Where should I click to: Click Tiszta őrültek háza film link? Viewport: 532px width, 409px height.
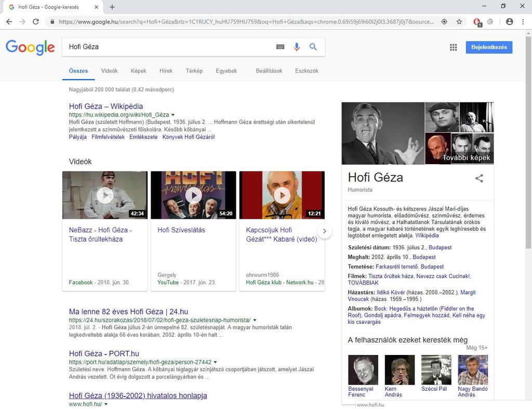click(391, 276)
